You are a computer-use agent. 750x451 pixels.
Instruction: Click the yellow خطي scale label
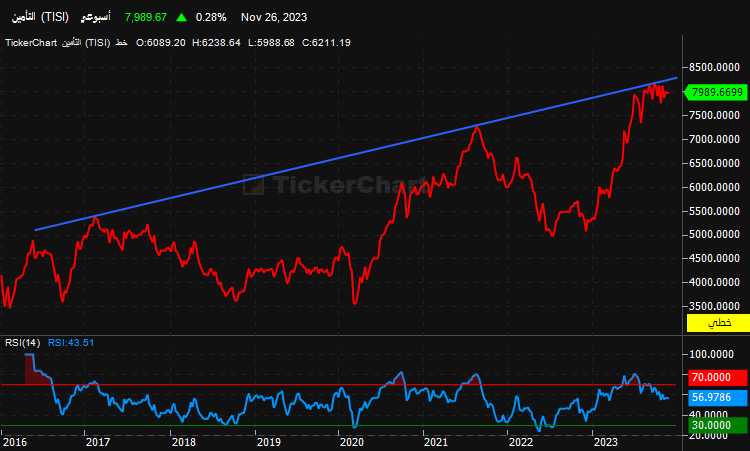(x=718, y=323)
